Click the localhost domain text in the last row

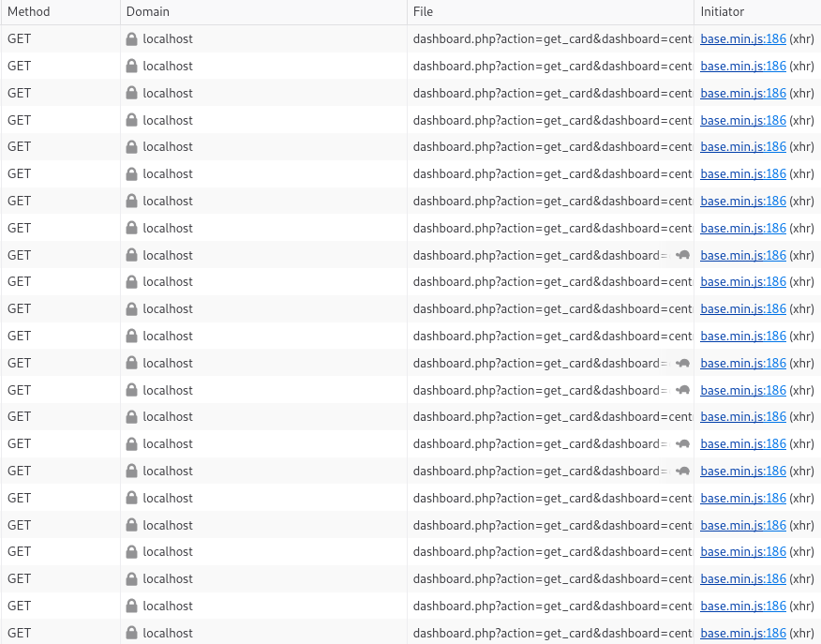click(x=168, y=633)
